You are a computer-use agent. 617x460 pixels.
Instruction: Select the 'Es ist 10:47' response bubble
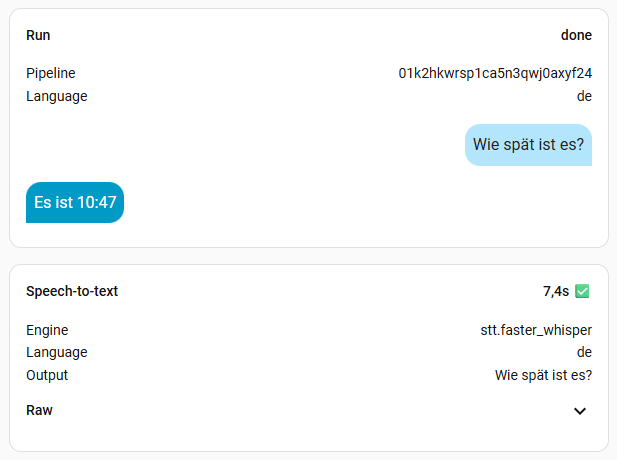coord(75,202)
